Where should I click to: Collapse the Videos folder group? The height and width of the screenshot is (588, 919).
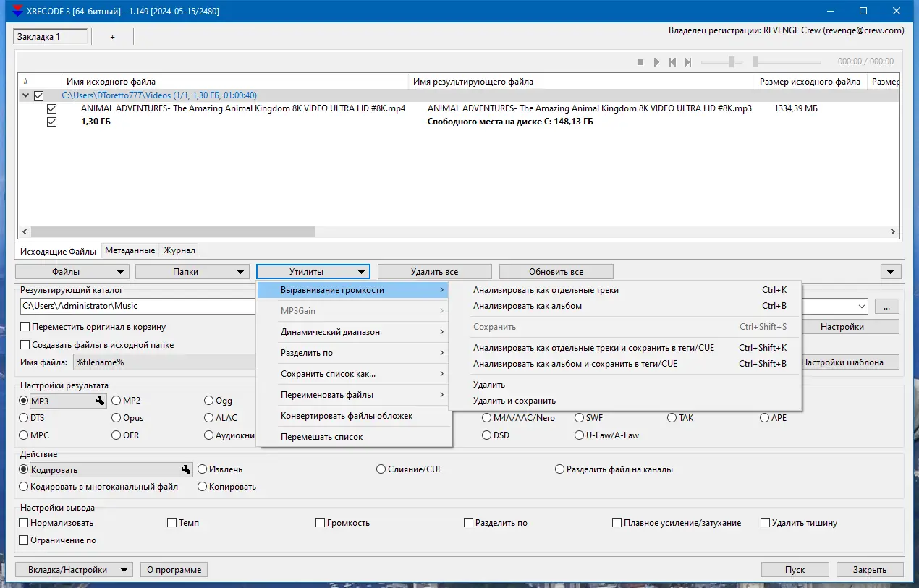point(26,95)
